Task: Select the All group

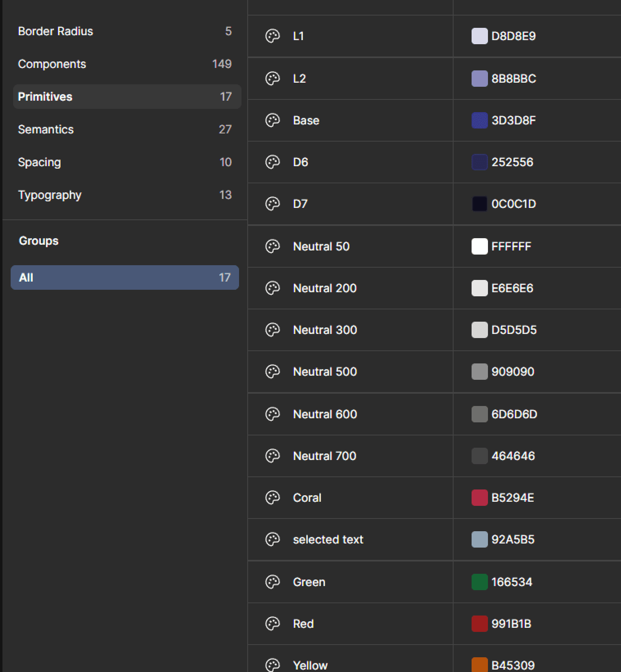Action: (x=125, y=277)
